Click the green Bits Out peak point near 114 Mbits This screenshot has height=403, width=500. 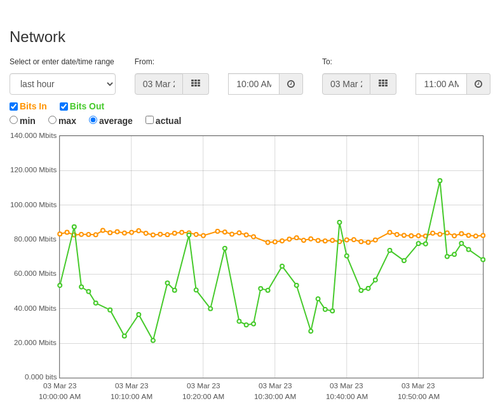[440, 181]
